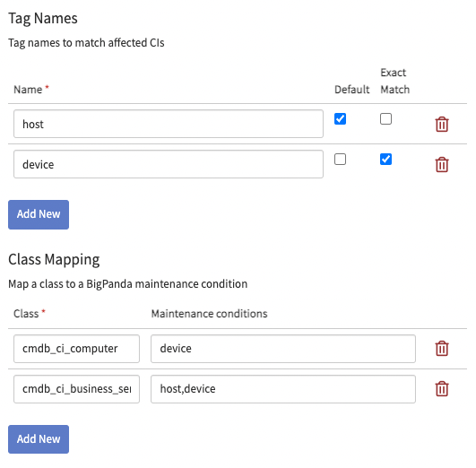
Task: Enable Exact Match for host tag
Action: [385, 118]
